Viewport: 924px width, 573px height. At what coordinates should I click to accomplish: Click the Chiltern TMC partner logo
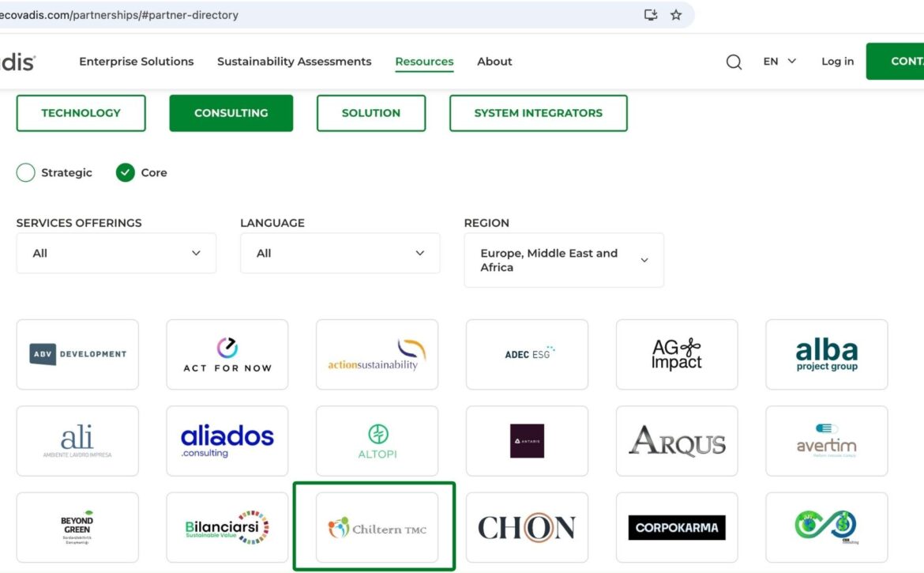[x=377, y=527]
